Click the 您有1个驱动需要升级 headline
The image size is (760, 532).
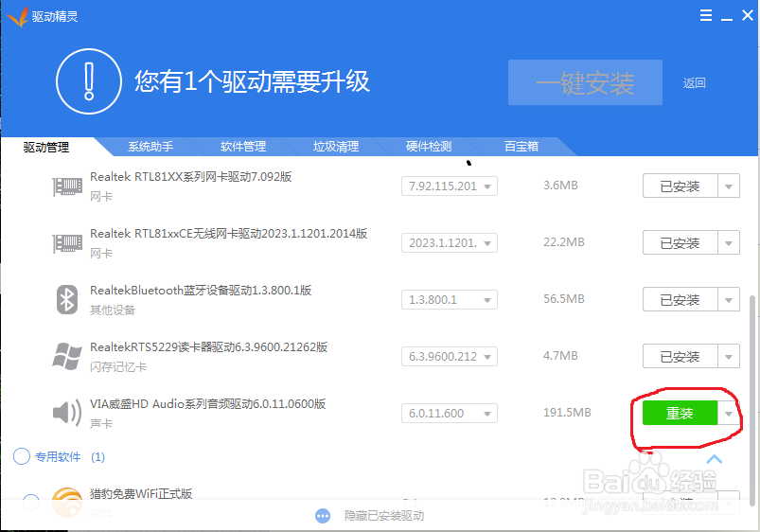pos(252,81)
